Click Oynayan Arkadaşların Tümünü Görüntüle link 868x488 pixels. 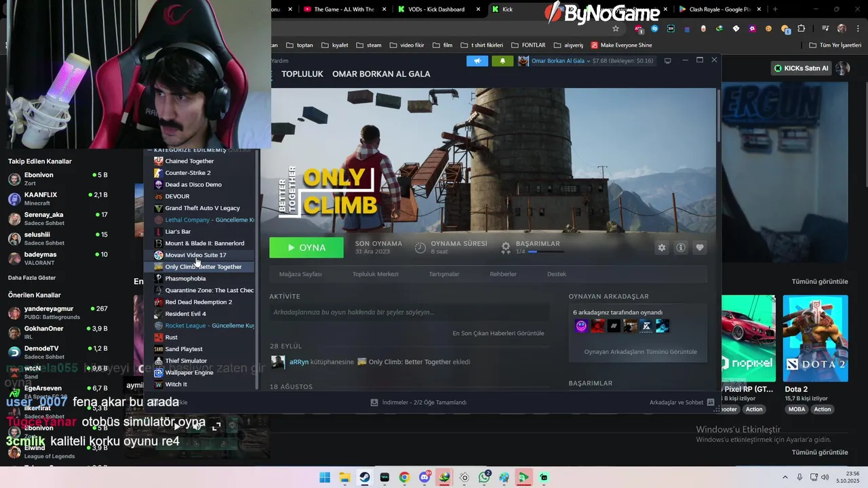[640, 352]
